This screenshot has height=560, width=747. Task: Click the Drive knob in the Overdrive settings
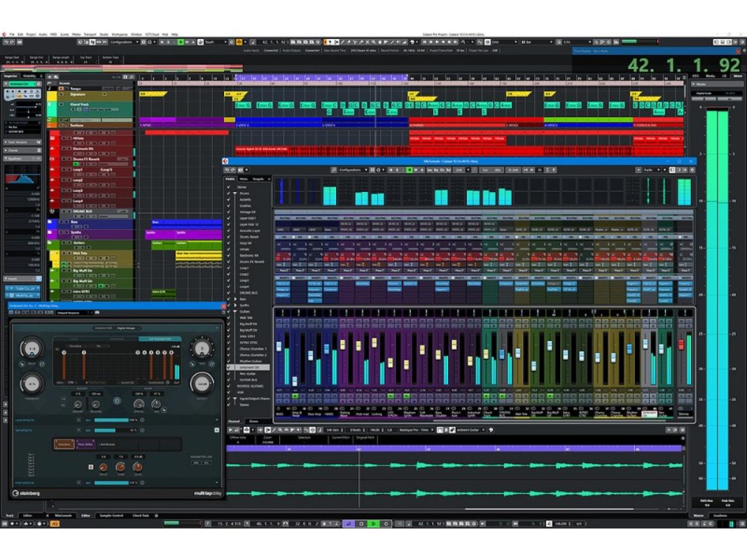(103, 467)
